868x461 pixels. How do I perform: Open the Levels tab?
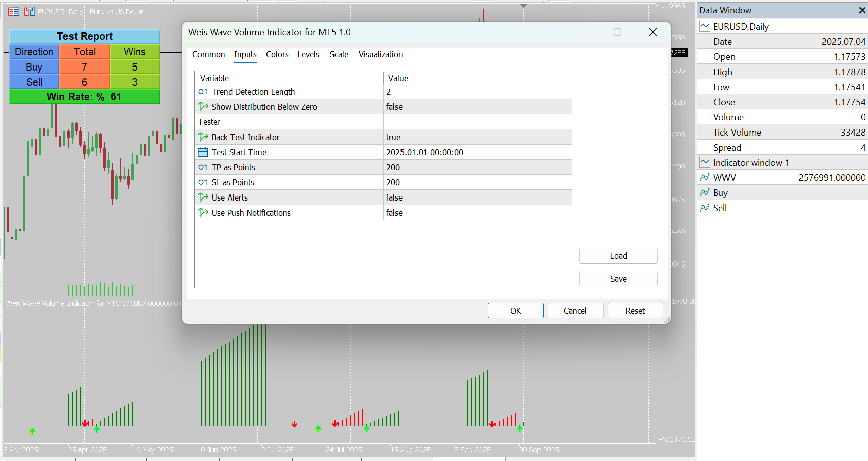tap(308, 54)
